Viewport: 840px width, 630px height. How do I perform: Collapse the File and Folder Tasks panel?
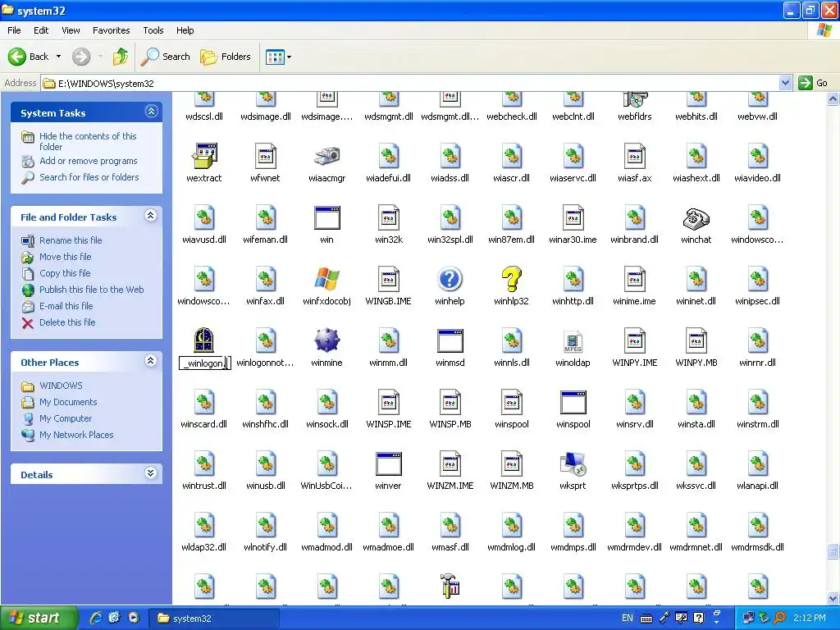click(x=151, y=216)
